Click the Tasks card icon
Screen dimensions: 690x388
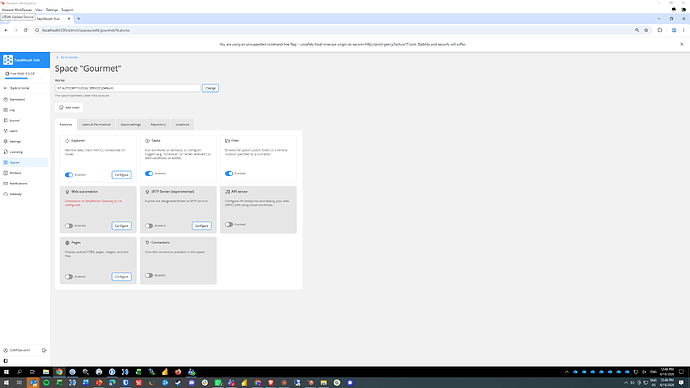pos(147,141)
